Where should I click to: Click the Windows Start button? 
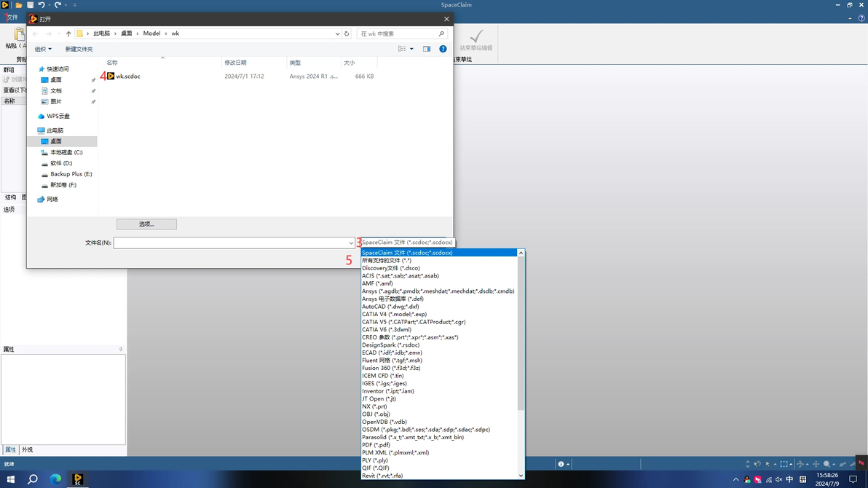tap(10, 479)
